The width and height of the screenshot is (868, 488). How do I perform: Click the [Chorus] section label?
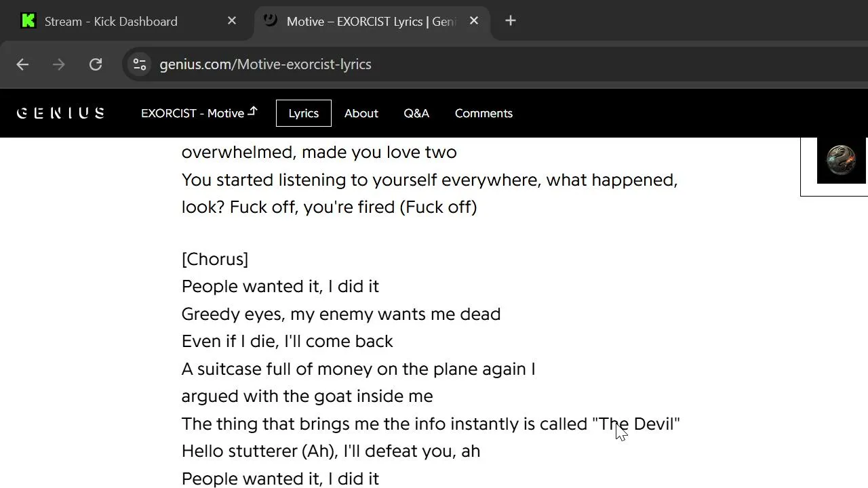[215, 259]
